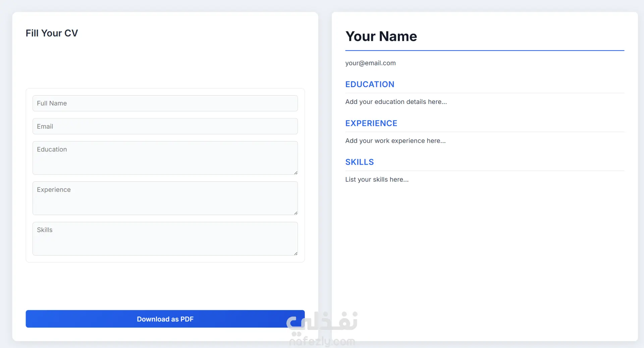Click the "Fill Your CV" heading
Image resolution: width=644 pixels, height=348 pixels.
tap(52, 33)
